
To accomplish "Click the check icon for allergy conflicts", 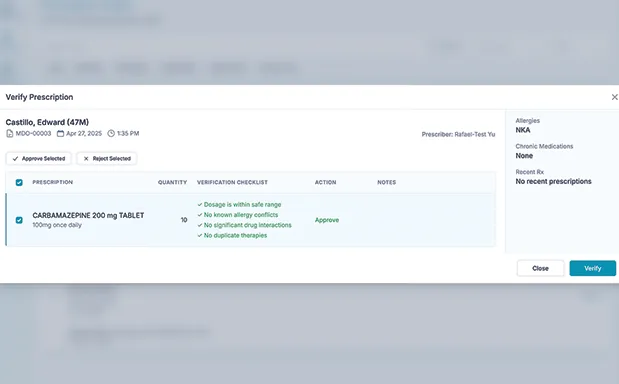I will click(200, 215).
